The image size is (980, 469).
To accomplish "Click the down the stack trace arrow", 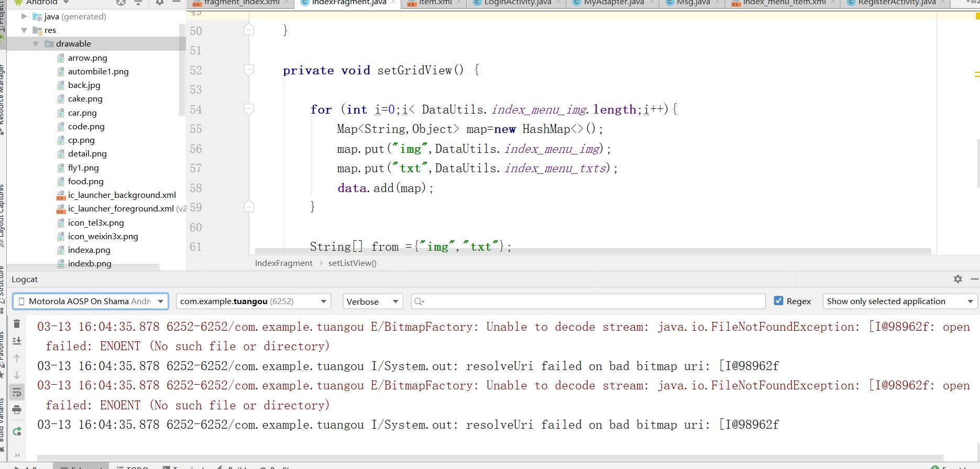I will [x=17, y=375].
